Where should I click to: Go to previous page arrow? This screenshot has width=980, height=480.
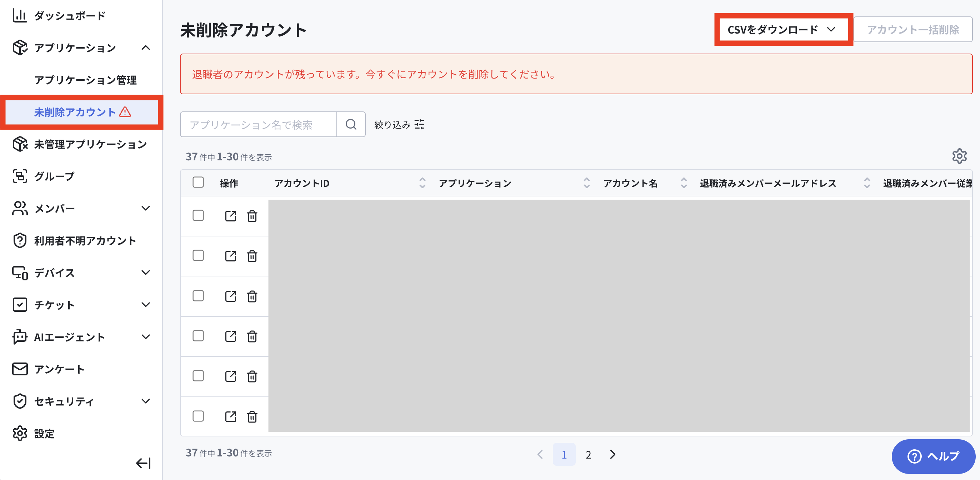coord(540,454)
